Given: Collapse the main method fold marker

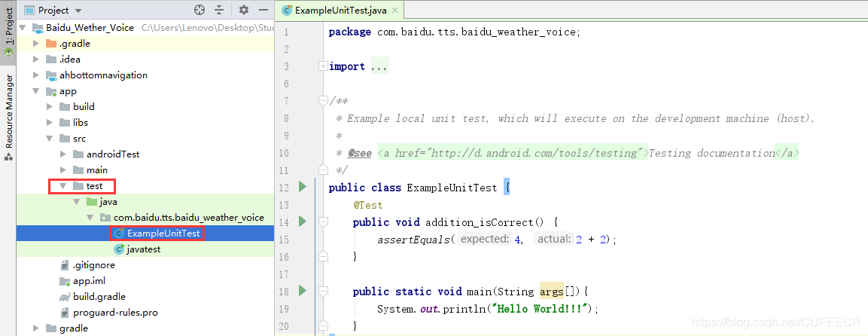Looking at the screenshot, I should (323, 291).
